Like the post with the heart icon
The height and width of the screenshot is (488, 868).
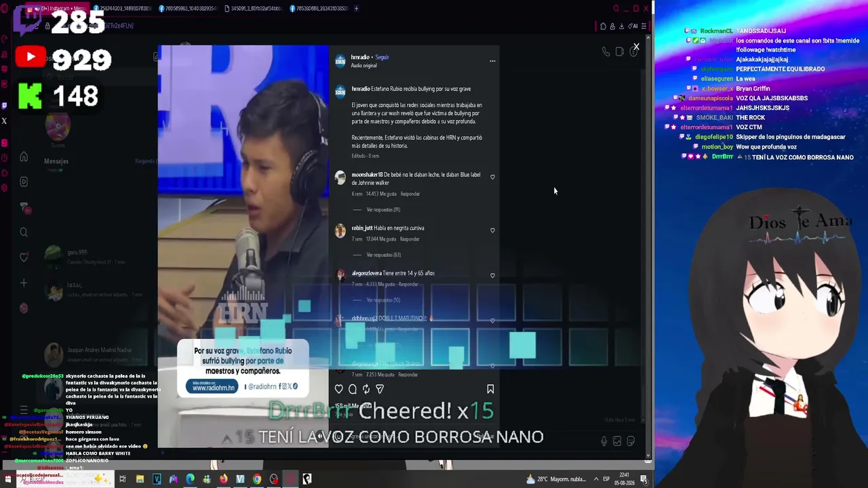point(339,389)
